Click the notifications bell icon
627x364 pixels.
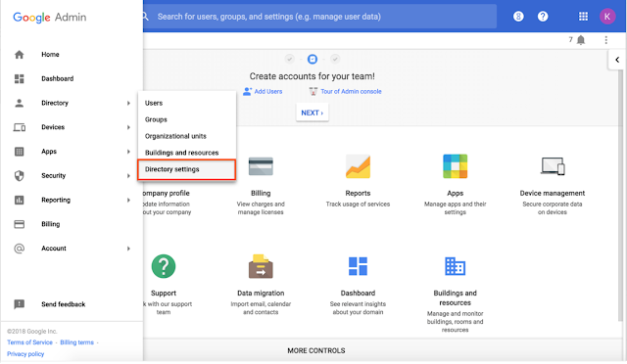click(x=581, y=40)
